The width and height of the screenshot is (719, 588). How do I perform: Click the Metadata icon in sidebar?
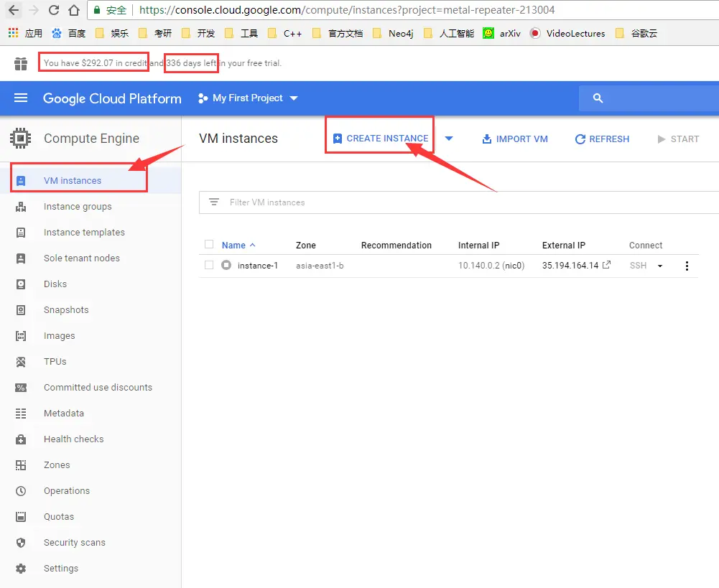21,414
